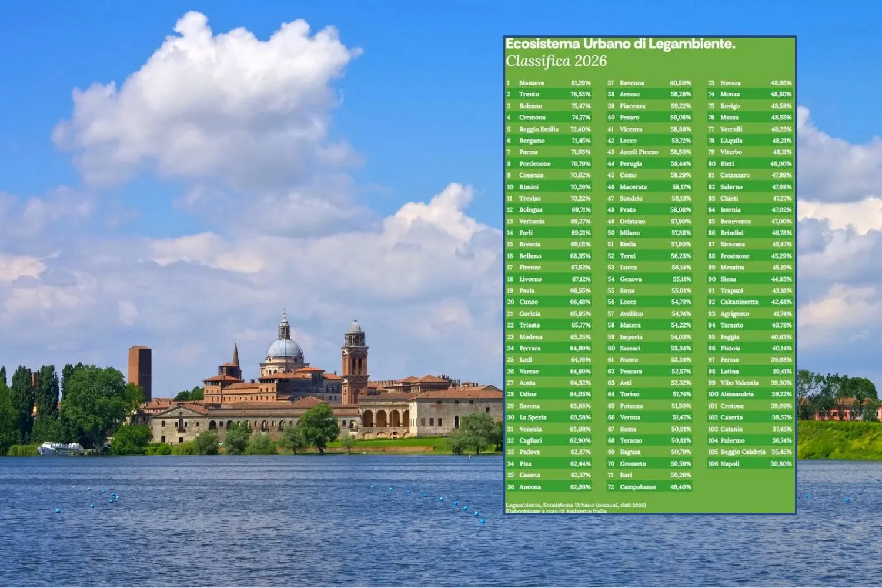Click the "Alessandria" entry at rank 100
The width and height of the screenshot is (882, 588).
point(737,395)
